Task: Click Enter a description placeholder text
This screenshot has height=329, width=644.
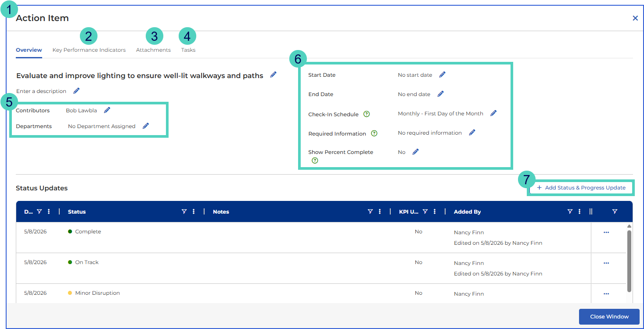Action: 41,91
